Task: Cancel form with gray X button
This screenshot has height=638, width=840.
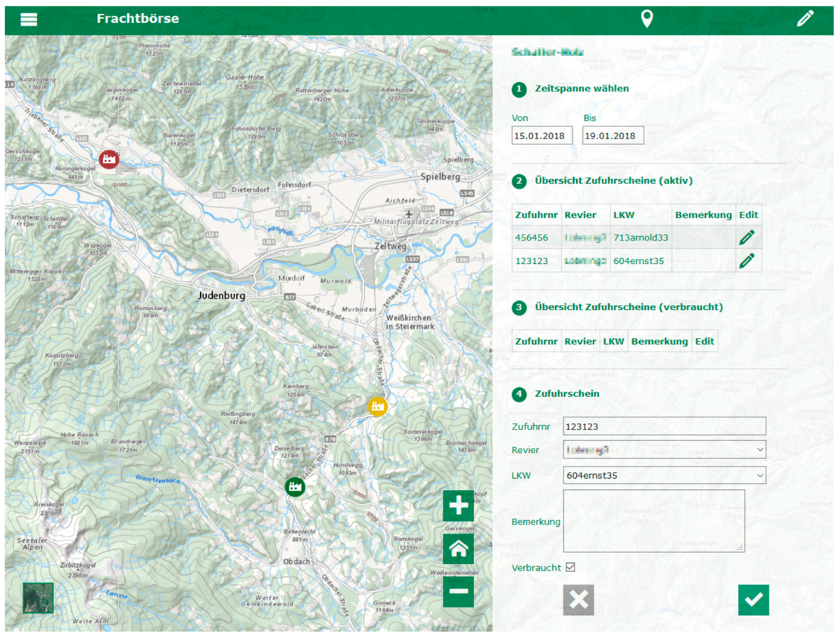Action: point(578,600)
